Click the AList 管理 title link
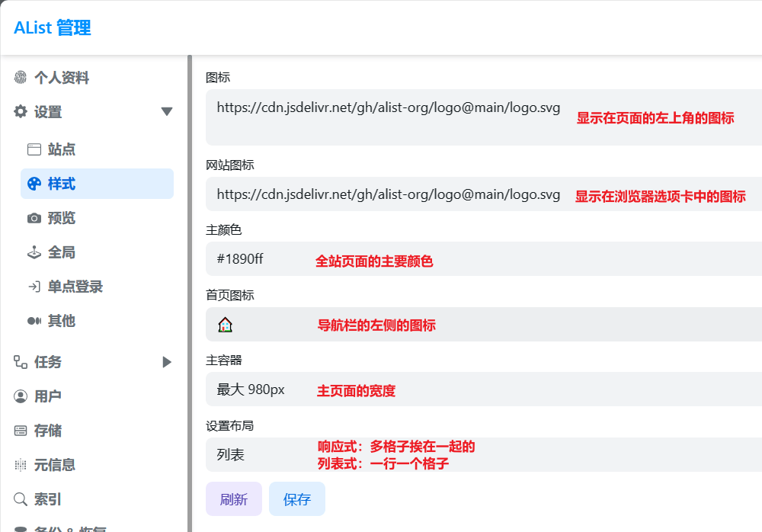 pyautogui.click(x=53, y=28)
